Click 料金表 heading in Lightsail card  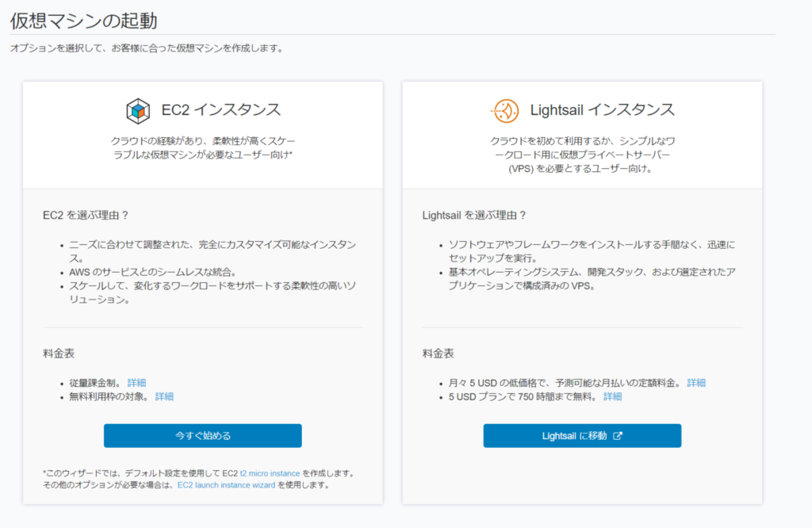438,354
